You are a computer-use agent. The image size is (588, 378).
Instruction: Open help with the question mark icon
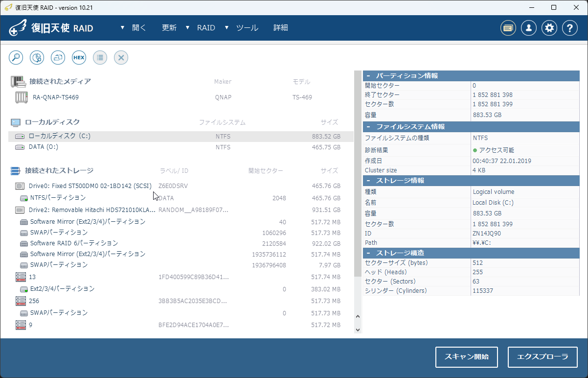[x=570, y=28]
